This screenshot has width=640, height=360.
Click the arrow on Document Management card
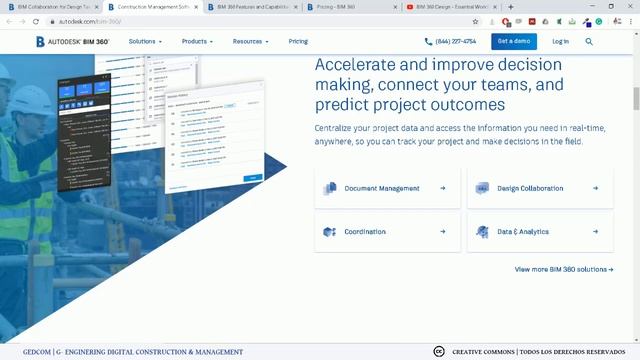tap(443, 188)
